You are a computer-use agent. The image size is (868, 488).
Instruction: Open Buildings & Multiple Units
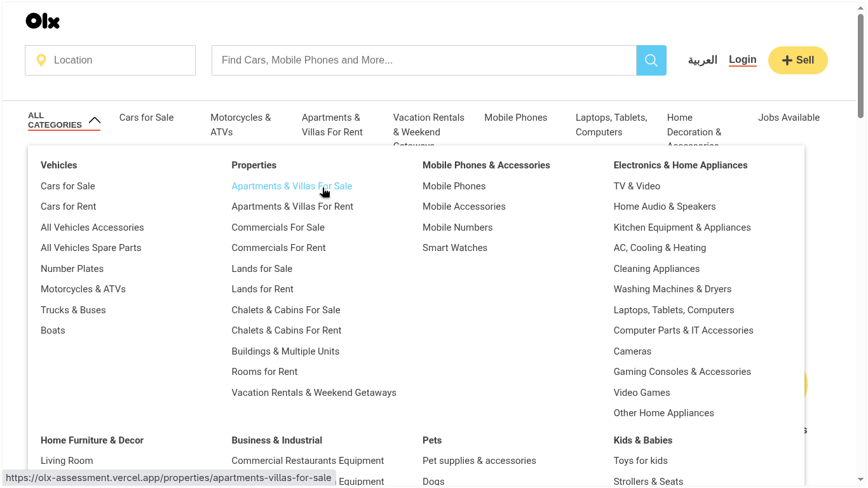click(285, 351)
